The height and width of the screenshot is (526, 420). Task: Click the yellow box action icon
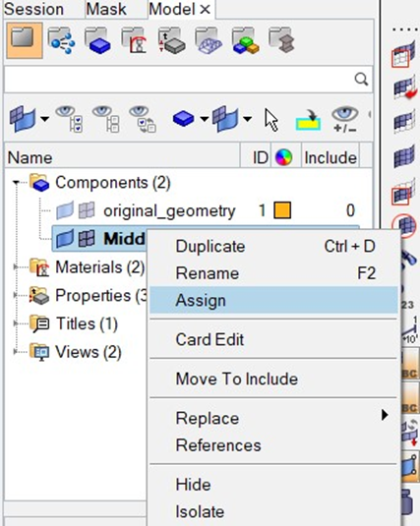[x=308, y=120]
